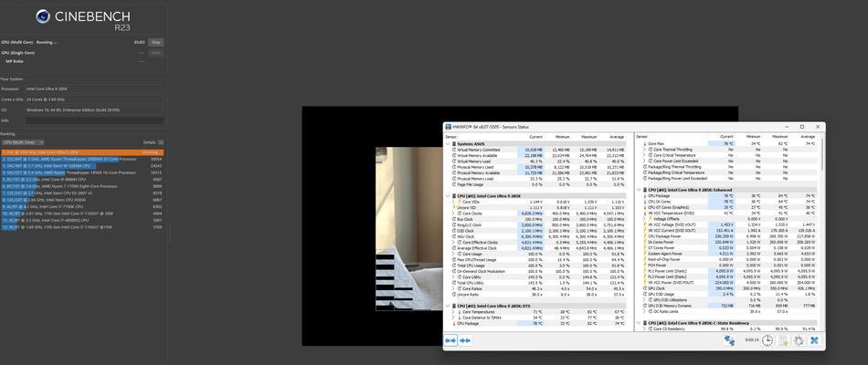Expand the OC Ratio Limits row
The height and width of the screenshot is (365, 868).
[x=644, y=311]
